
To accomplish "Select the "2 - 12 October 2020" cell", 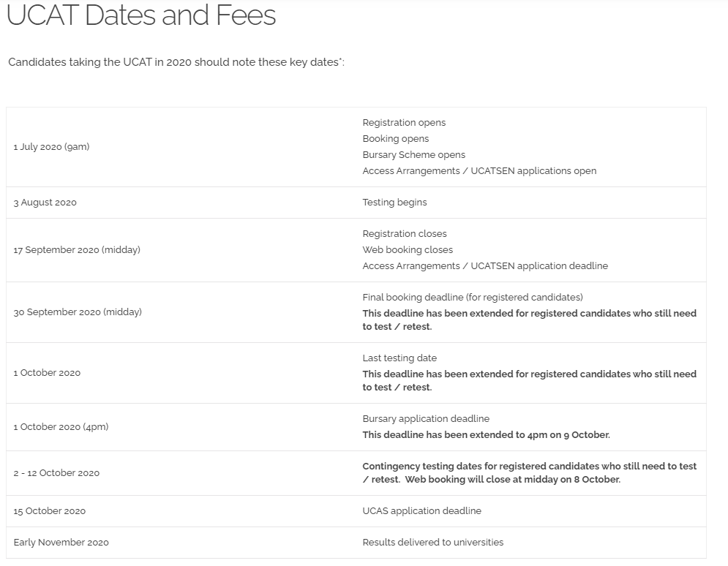I will 56,473.
